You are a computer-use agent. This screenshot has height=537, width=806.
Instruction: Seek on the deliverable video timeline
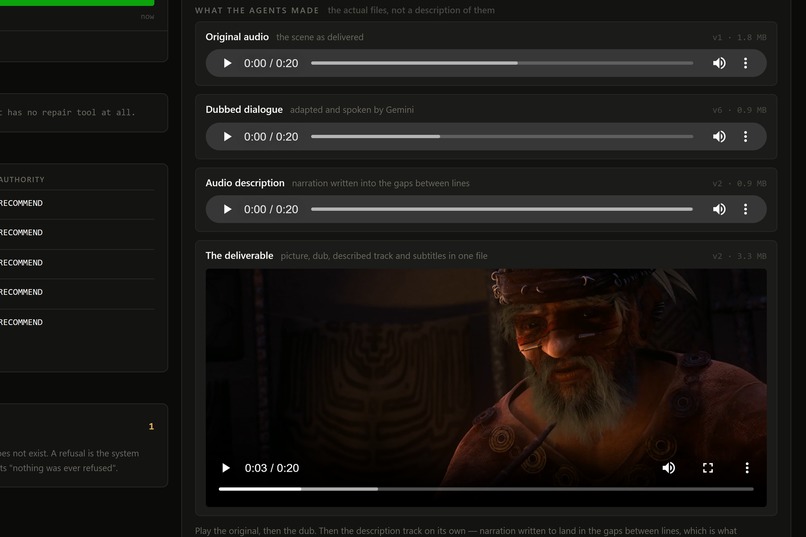486,489
